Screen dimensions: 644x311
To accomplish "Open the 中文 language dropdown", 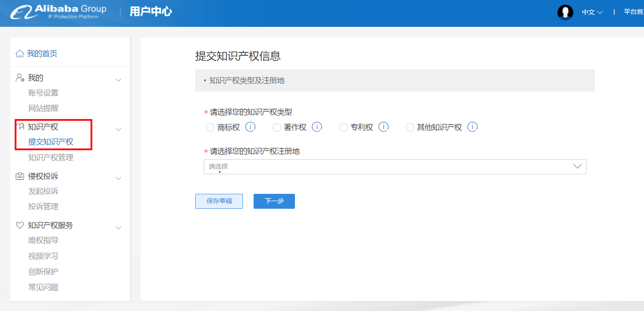I will (x=592, y=12).
